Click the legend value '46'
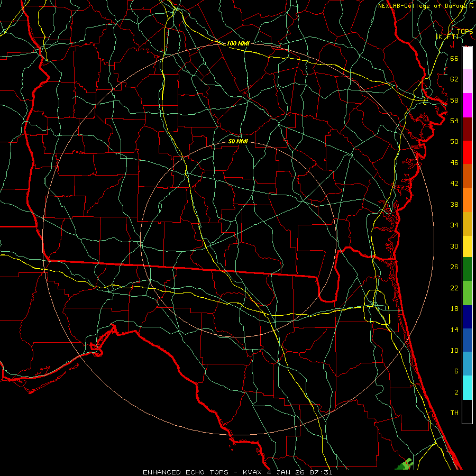The height and width of the screenshot is (476, 476). [x=454, y=163]
